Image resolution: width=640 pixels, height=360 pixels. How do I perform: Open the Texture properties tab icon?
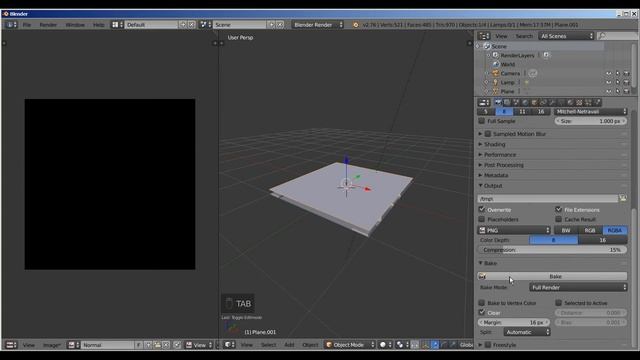point(579,102)
